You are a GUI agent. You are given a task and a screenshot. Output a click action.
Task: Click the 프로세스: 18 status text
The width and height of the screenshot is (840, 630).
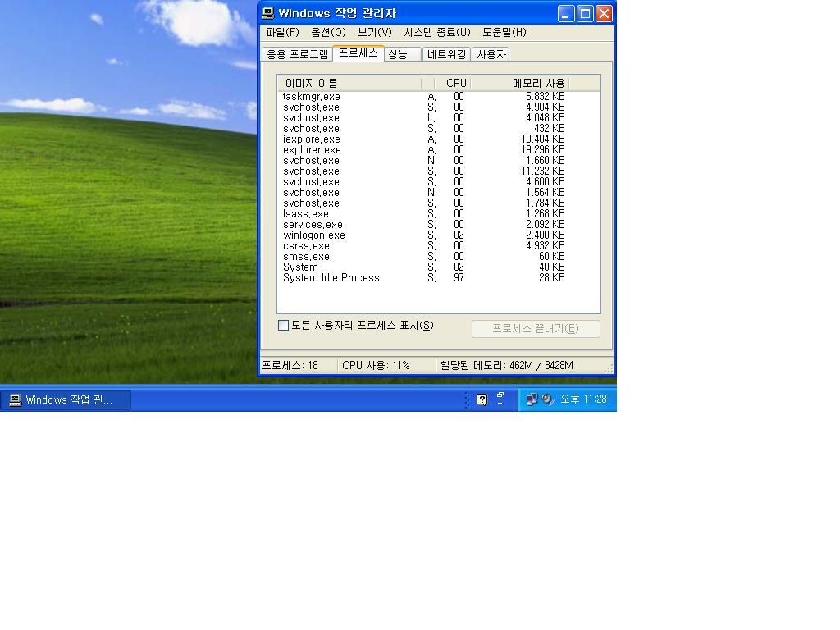click(290, 365)
